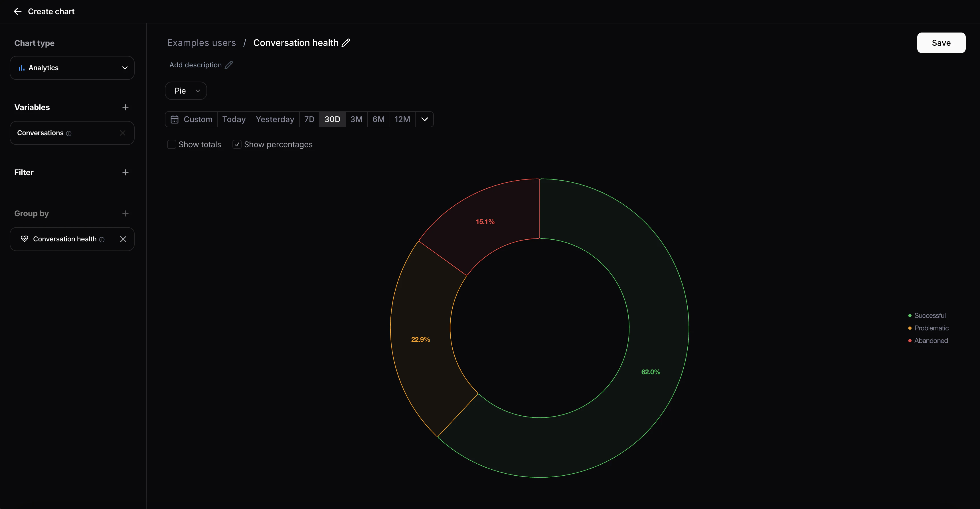Select the 7D time range
The width and height of the screenshot is (980, 509).
(309, 119)
